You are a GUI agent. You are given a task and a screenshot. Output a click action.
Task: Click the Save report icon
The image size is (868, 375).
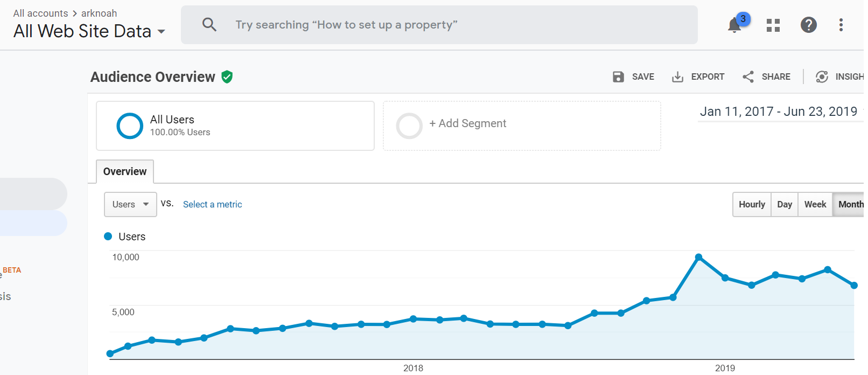click(x=618, y=77)
